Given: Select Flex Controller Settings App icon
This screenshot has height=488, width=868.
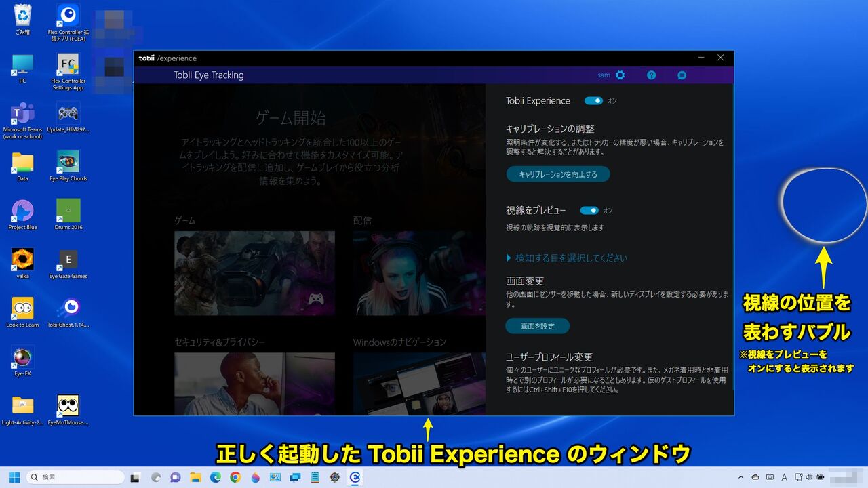Looking at the screenshot, I should point(68,72).
